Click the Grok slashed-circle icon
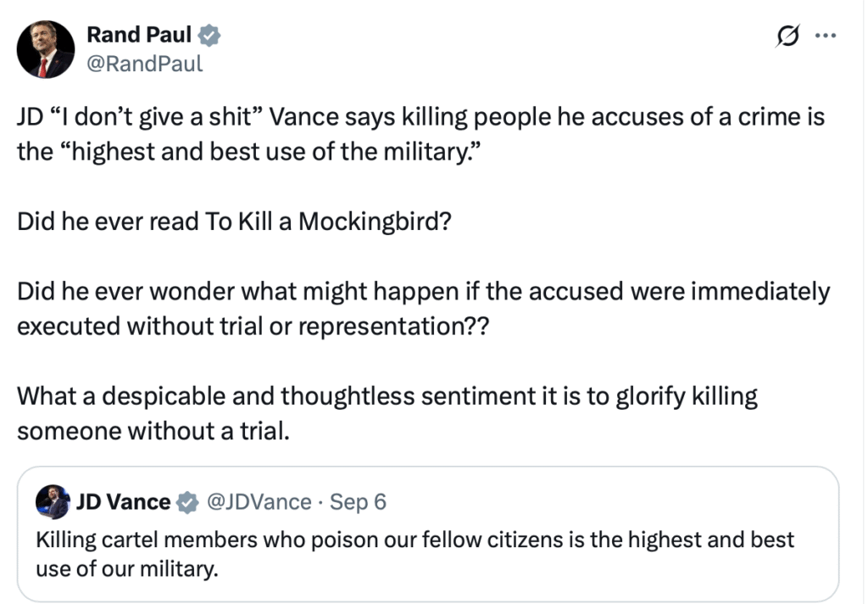 click(x=787, y=36)
